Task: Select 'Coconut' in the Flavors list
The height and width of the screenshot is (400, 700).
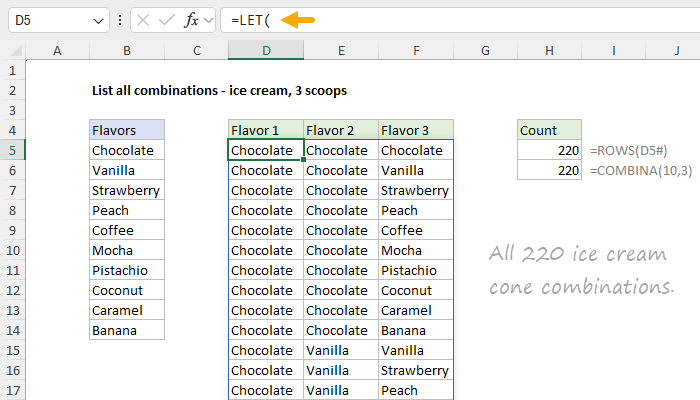Action: point(127,291)
